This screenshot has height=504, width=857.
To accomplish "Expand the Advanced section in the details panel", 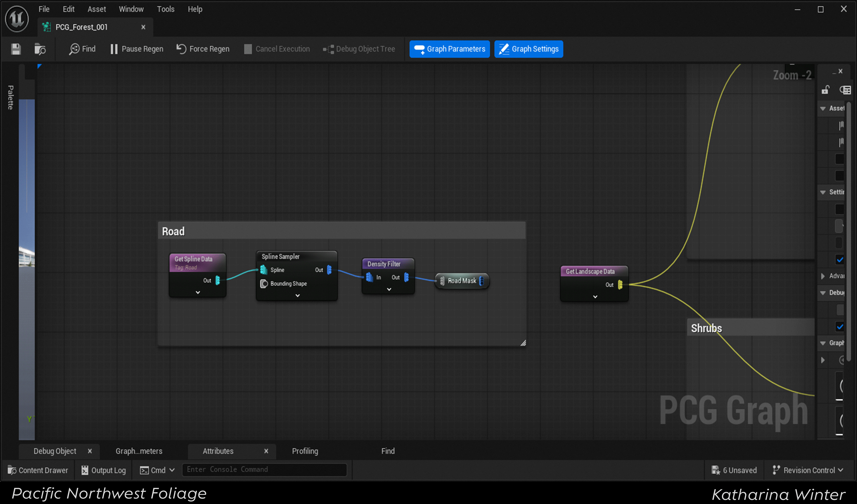I will tap(823, 276).
